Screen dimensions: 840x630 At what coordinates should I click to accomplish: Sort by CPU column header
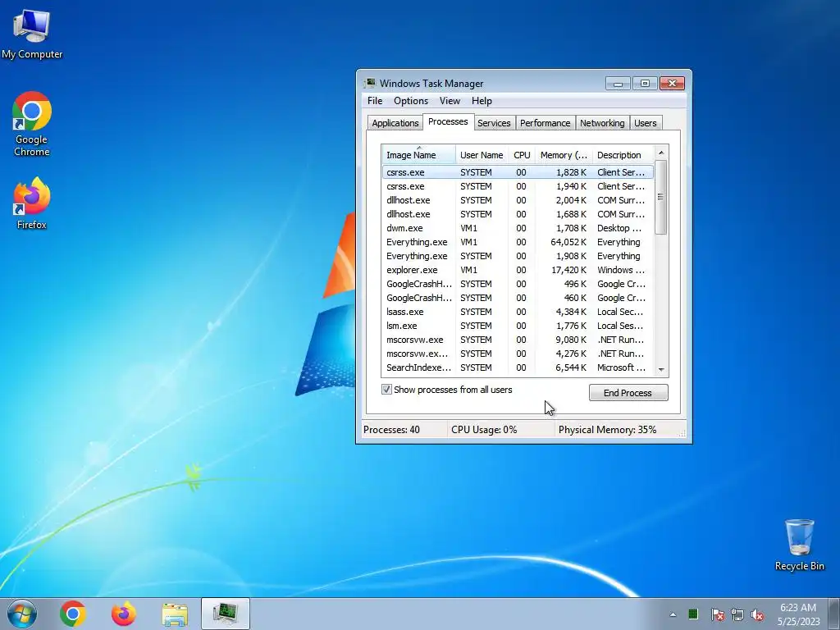pos(522,155)
